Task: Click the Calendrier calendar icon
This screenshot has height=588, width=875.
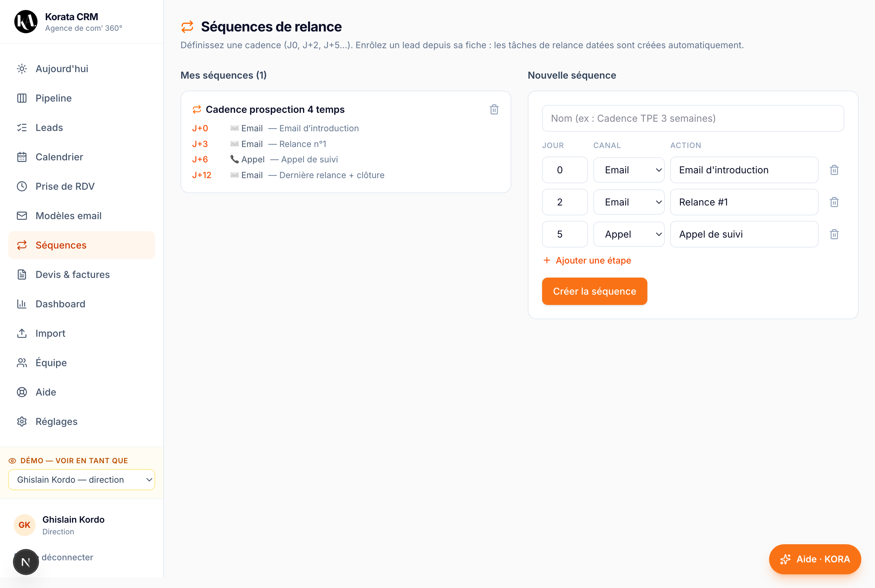Action: (22, 157)
